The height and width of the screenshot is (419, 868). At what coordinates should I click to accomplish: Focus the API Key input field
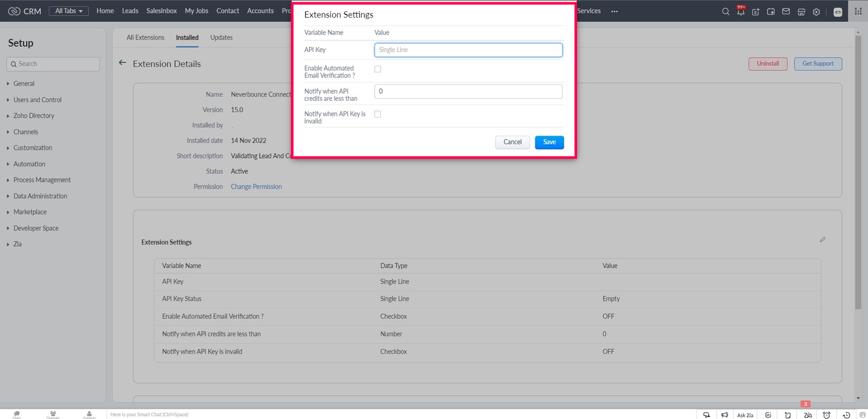468,50
